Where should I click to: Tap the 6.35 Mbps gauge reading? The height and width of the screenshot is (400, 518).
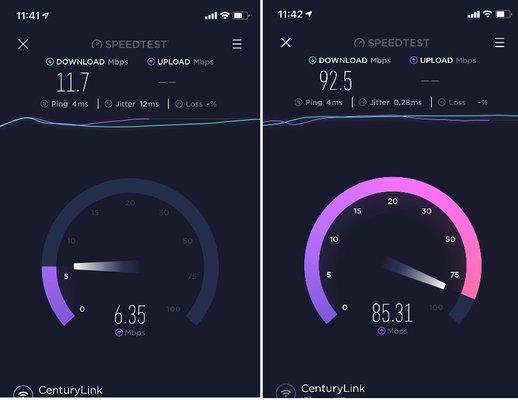tap(130, 314)
